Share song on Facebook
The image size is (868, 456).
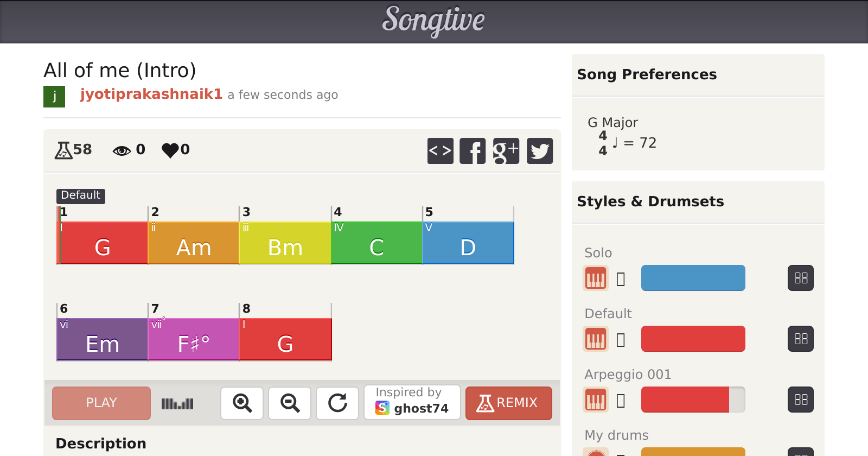(x=473, y=150)
